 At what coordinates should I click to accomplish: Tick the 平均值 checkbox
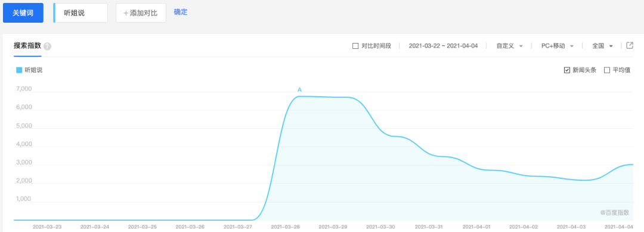coord(607,70)
